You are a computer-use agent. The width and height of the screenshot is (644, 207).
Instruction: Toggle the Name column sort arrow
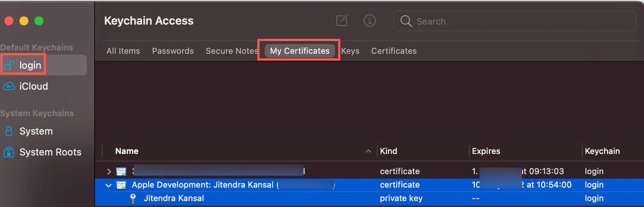pos(368,151)
